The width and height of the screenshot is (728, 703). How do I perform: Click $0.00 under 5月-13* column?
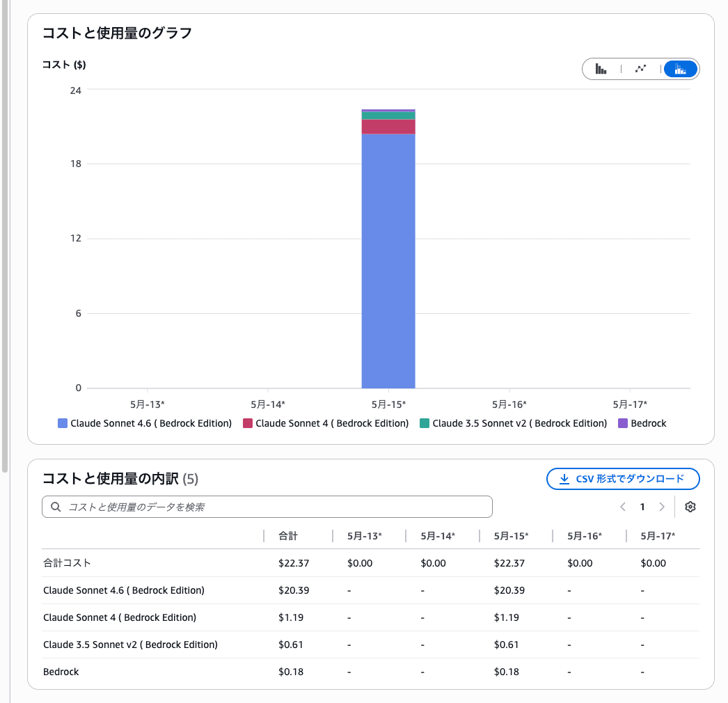(360, 563)
